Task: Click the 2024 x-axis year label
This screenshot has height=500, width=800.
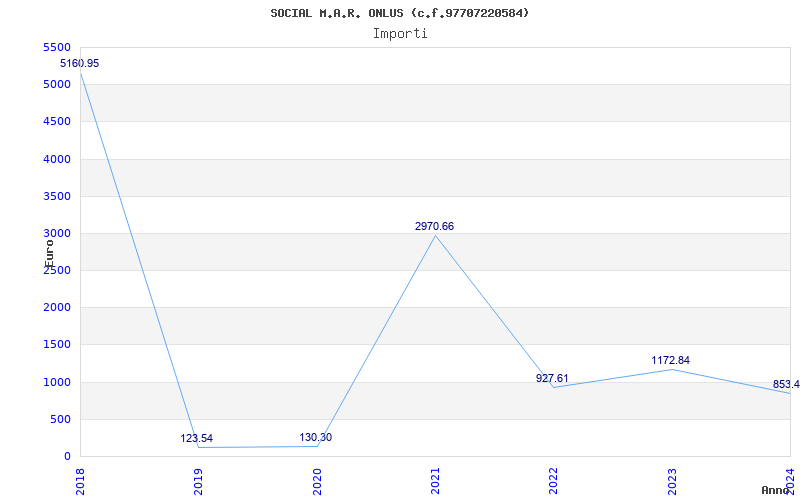Action: (790, 482)
